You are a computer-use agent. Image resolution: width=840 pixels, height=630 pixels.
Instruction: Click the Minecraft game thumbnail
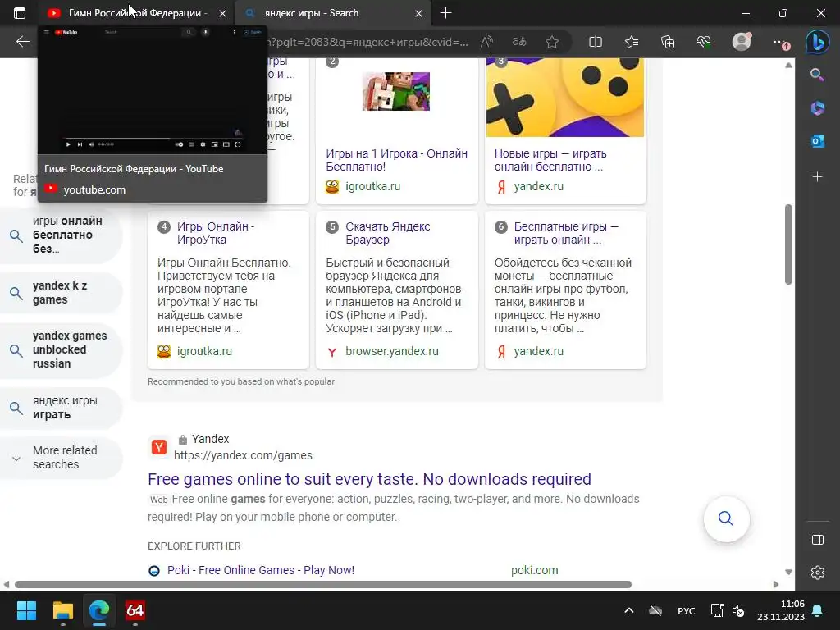click(396, 91)
